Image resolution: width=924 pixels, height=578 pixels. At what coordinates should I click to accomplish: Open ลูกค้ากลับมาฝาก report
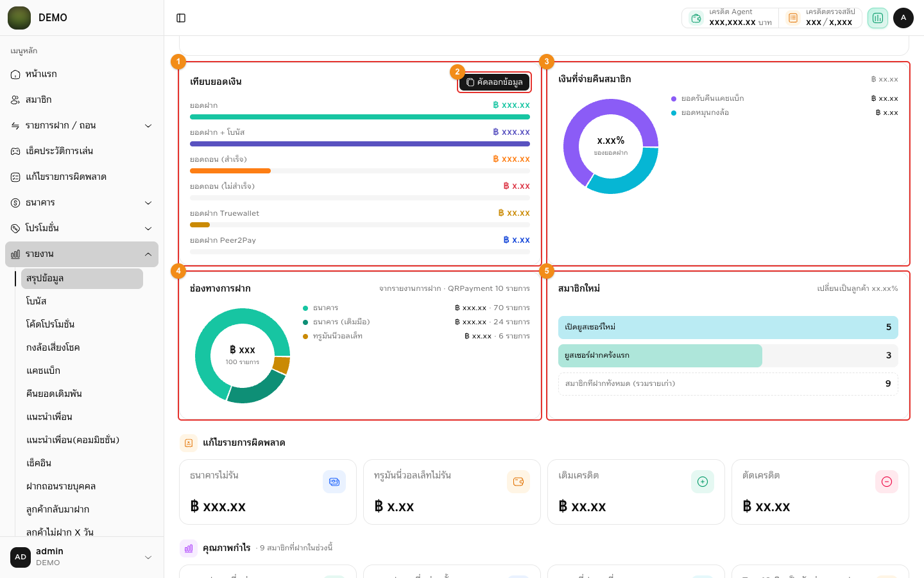(x=82, y=510)
